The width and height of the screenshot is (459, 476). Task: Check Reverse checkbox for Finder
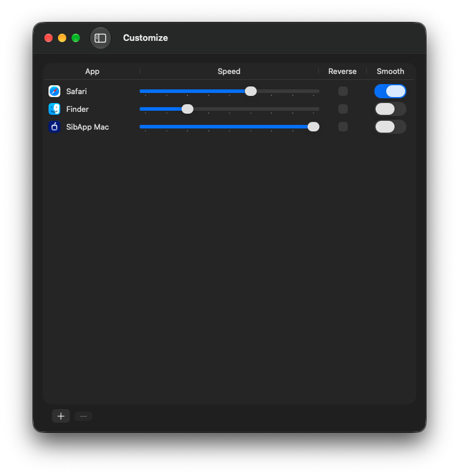[x=343, y=109]
